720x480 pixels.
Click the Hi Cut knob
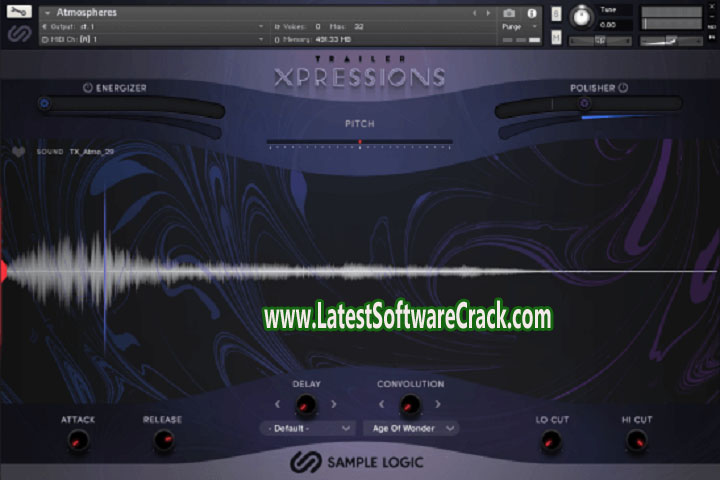(637, 441)
